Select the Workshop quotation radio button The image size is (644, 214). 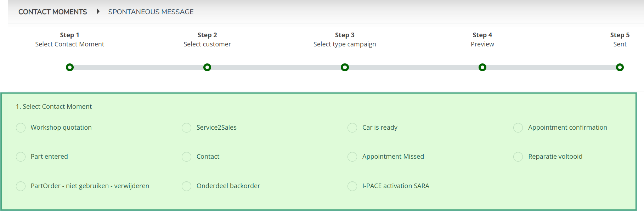21,128
